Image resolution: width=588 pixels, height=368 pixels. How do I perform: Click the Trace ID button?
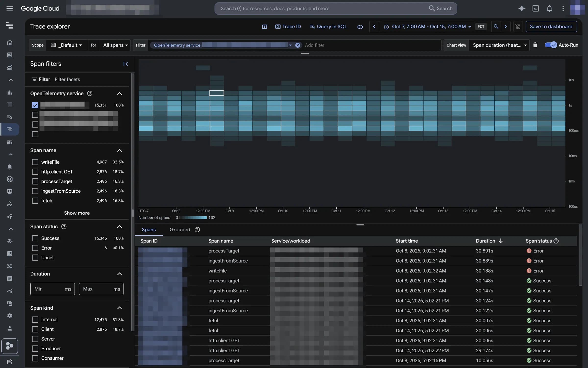point(288,26)
